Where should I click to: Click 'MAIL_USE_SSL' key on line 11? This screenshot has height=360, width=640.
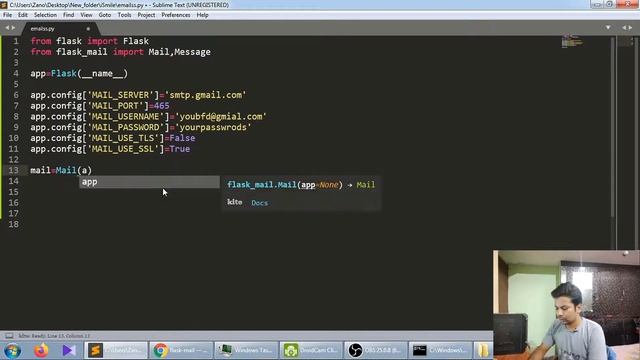click(x=123, y=149)
